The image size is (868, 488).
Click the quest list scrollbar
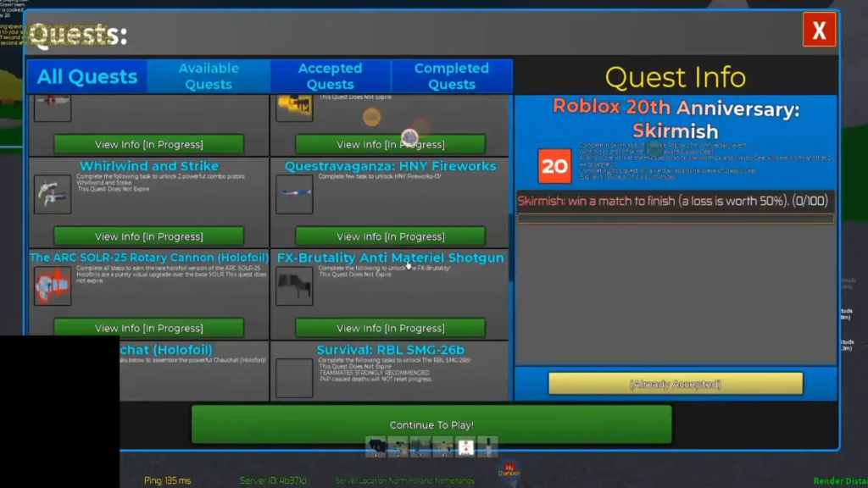pyautogui.click(x=510, y=248)
